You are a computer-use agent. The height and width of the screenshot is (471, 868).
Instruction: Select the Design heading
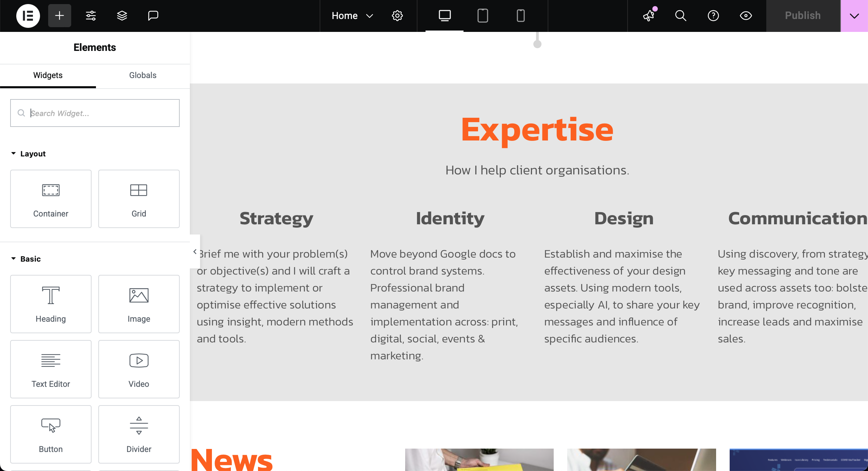624,218
